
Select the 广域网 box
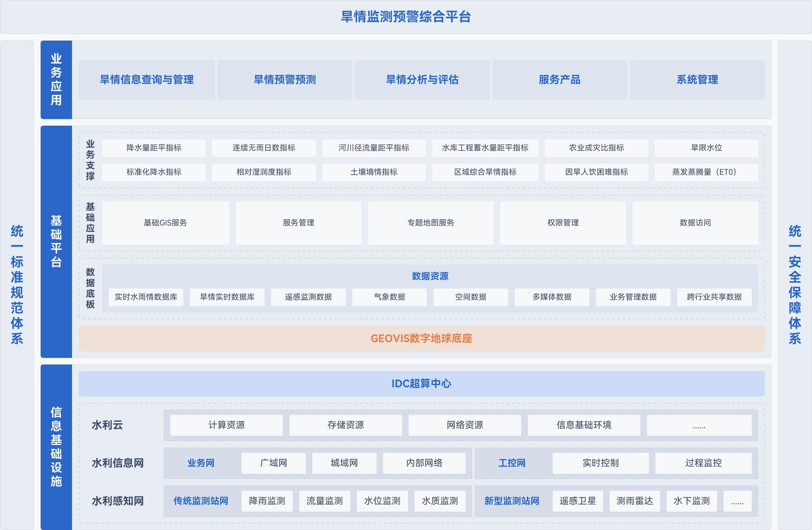pyautogui.click(x=274, y=463)
